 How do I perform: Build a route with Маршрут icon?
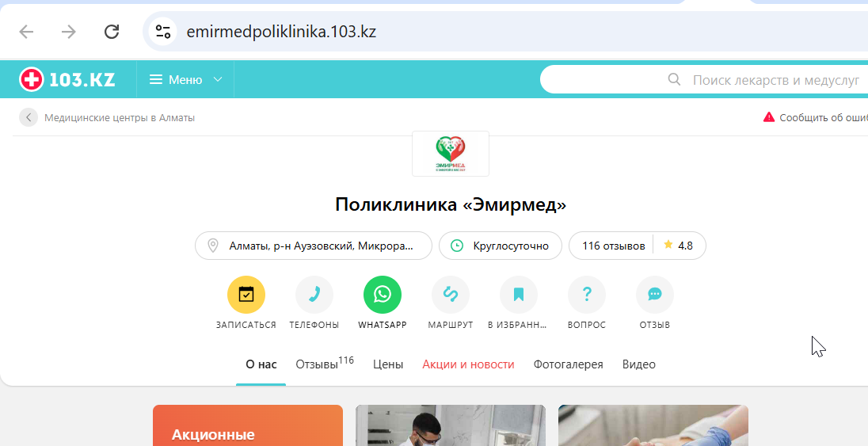tap(451, 295)
